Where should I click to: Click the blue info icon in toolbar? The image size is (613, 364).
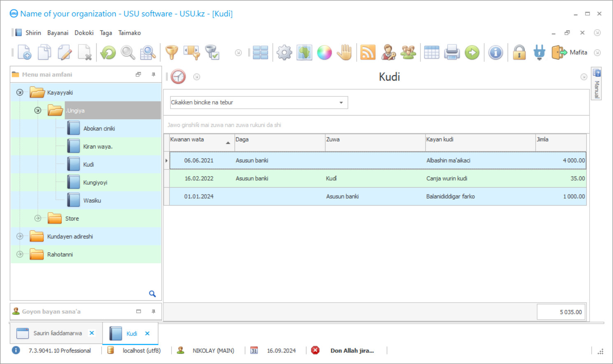pos(496,53)
